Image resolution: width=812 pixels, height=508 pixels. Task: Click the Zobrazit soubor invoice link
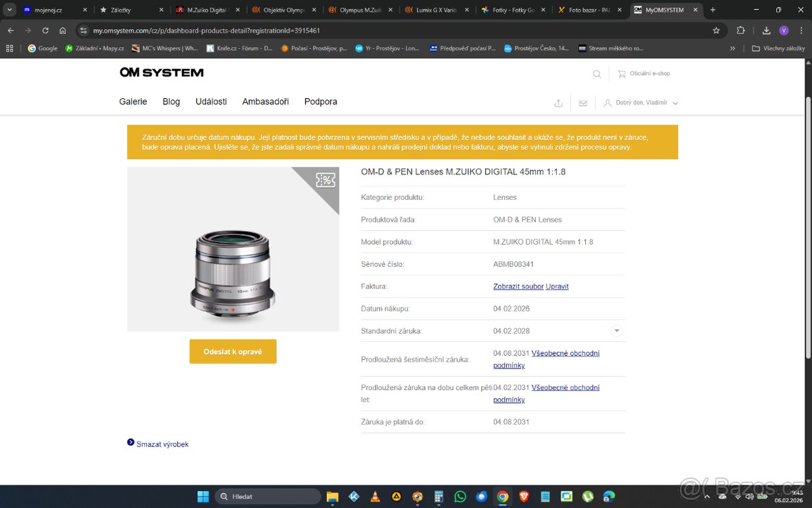click(518, 287)
